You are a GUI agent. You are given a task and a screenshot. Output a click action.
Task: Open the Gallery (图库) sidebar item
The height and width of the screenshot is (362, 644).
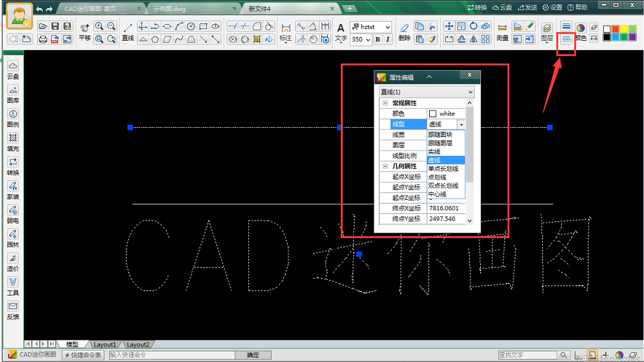(x=13, y=94)
